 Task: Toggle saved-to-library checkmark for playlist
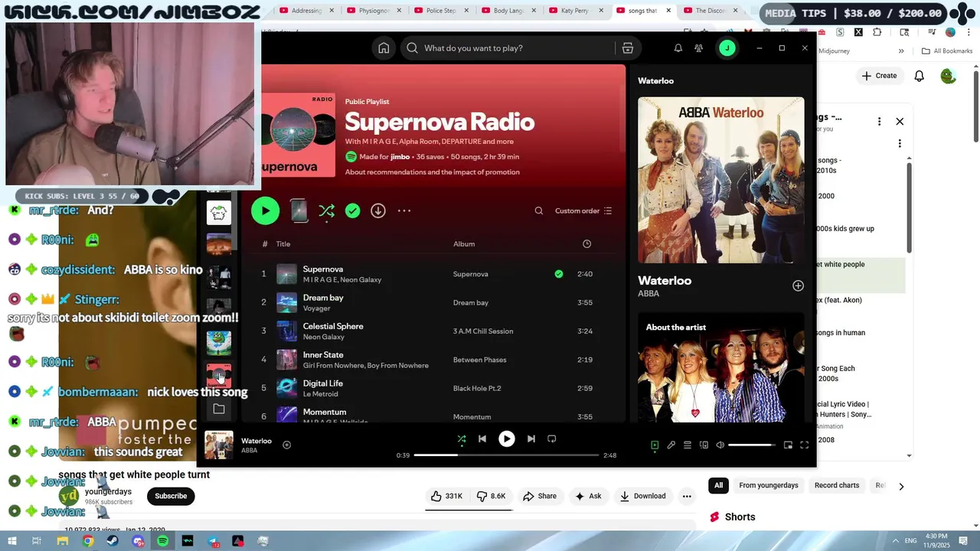click(352, 210)
